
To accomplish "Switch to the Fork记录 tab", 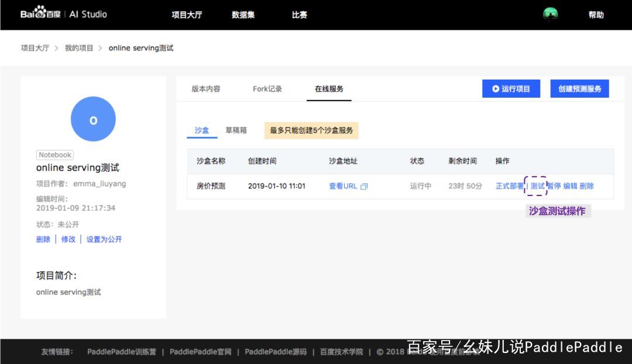I will [267, 89].
